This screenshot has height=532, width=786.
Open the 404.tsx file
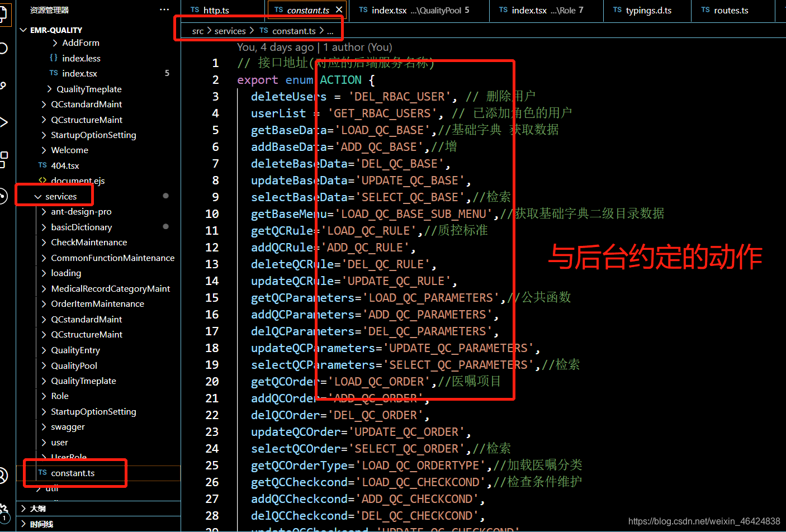65,165
